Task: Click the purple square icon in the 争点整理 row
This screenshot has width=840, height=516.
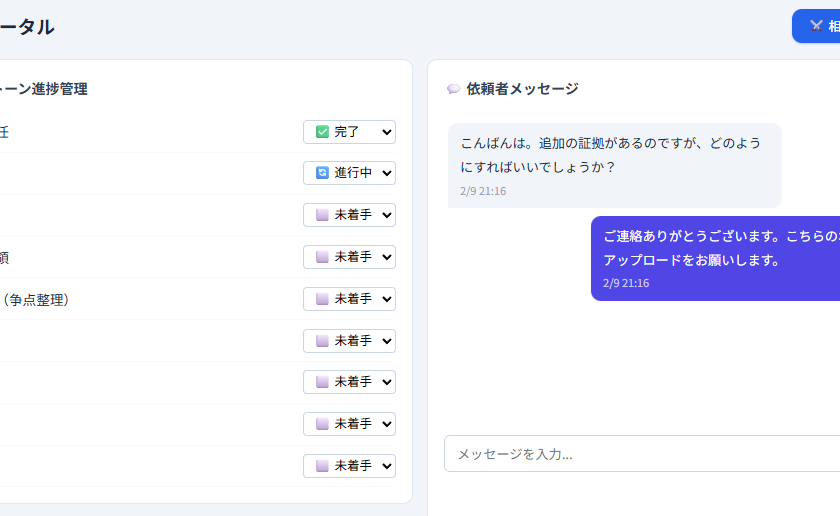Action: (322, 299)
